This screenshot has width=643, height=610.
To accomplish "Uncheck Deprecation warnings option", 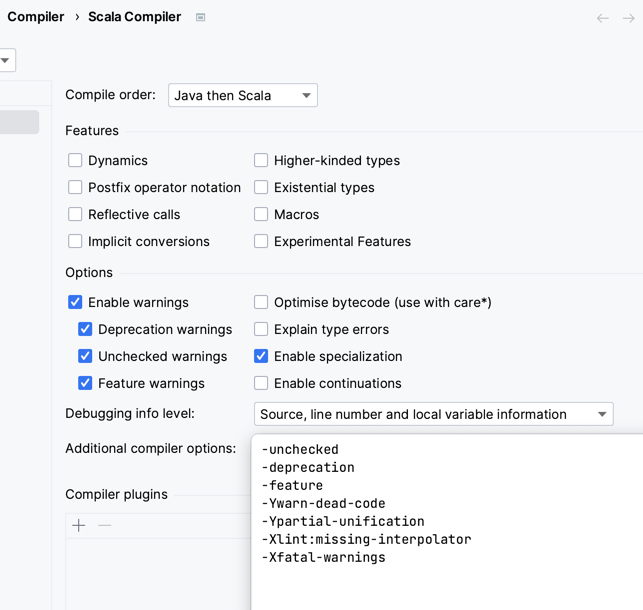I will point(85,329).
